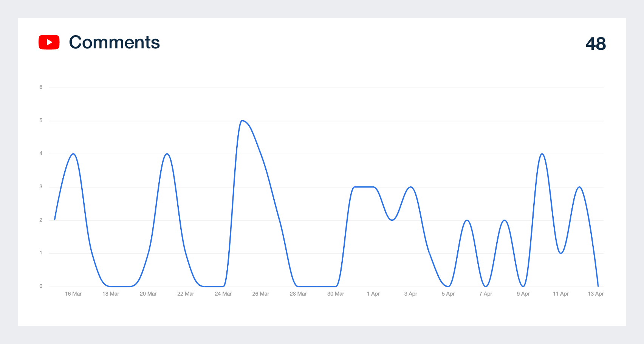Select the 26 Mar date label
Viewport: 644px width, 344px height.
(x=261, y=294)
